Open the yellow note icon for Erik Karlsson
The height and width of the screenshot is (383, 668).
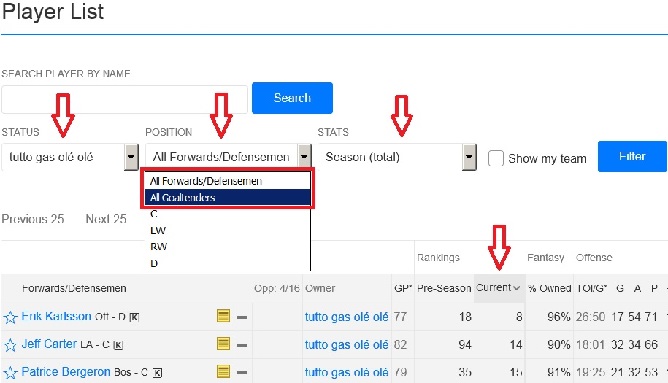coord(223,316)
